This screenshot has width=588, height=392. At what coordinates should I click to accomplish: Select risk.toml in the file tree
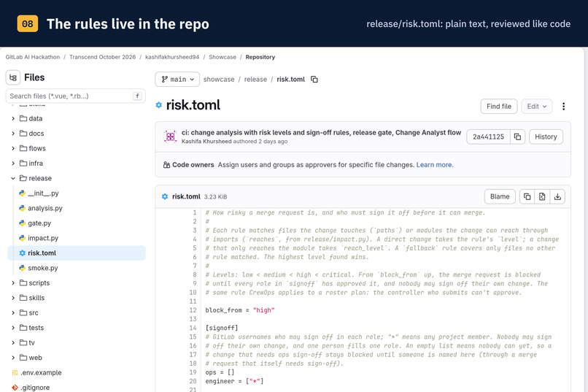tap(77, 253)
